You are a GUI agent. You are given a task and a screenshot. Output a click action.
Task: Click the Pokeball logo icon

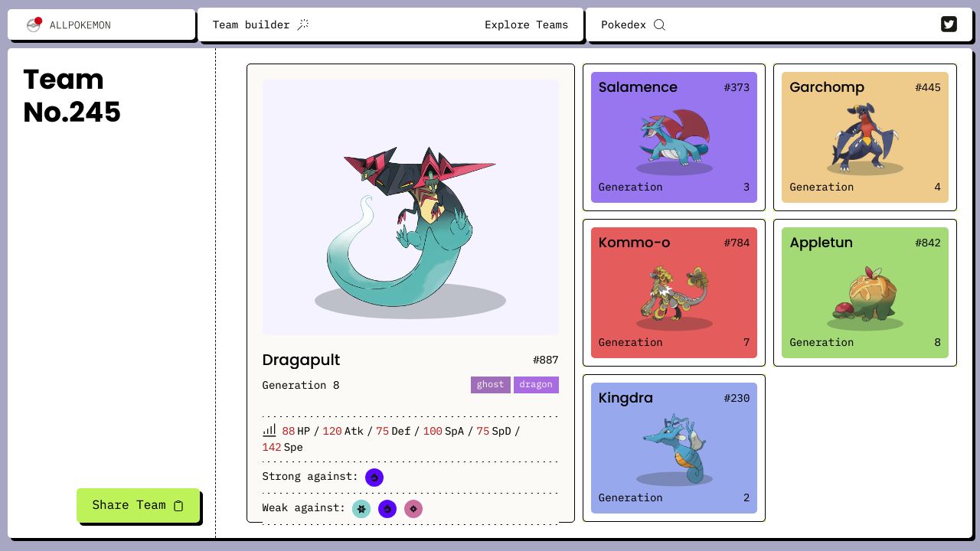coord(34,24)
